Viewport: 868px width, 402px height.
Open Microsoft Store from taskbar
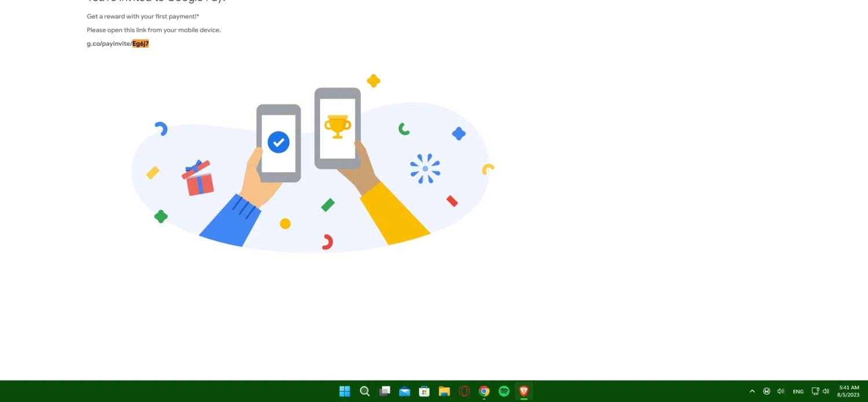pos(424,391)
